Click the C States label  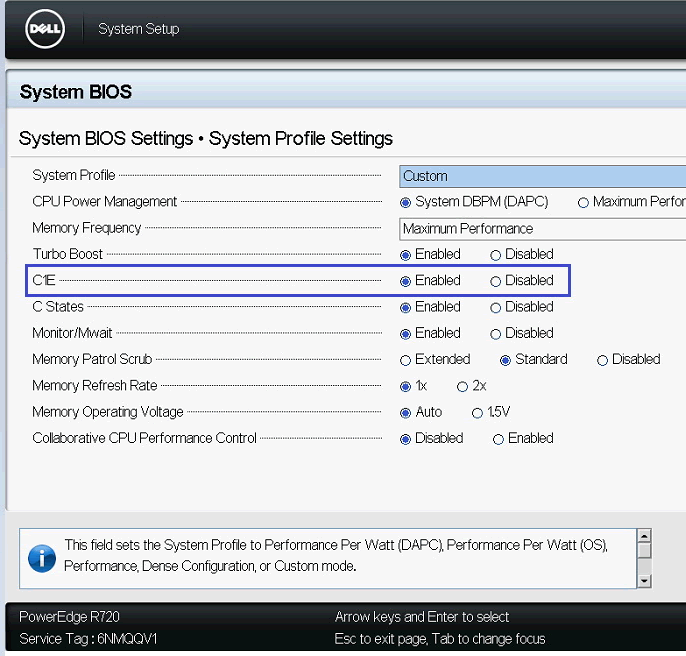click(58, 306)
